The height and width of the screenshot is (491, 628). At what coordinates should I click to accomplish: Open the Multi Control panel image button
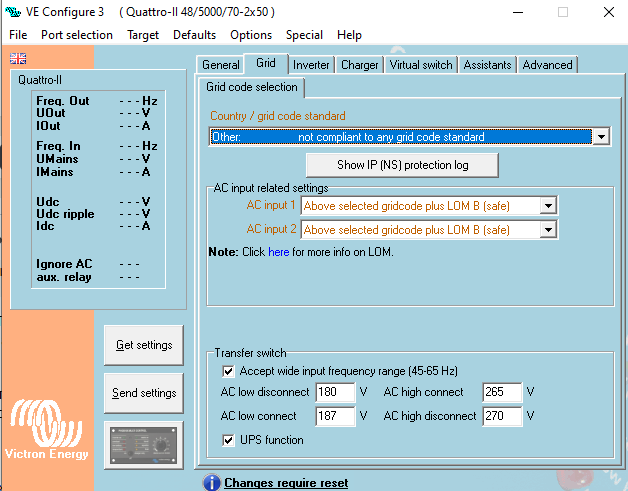(x=144, y=445)
